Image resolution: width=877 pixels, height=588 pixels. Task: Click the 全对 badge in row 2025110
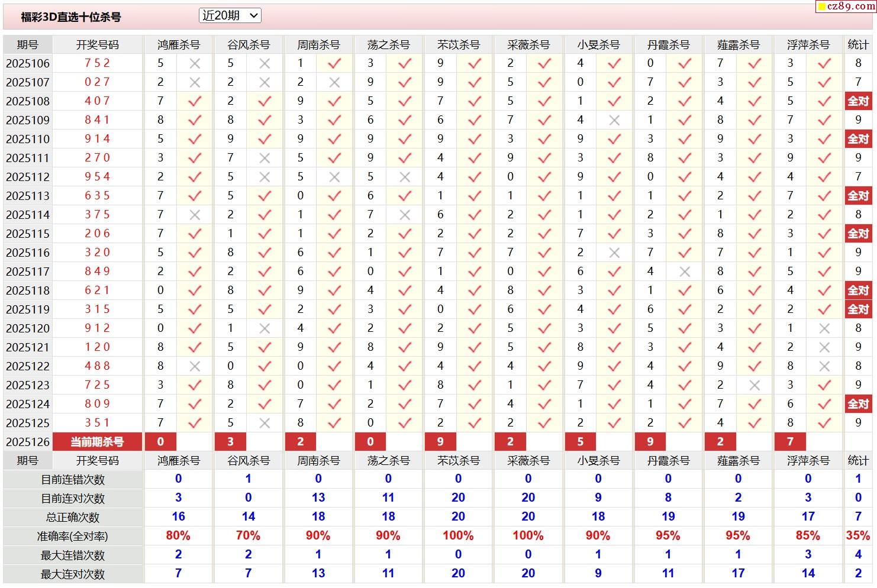pos(858,139)
